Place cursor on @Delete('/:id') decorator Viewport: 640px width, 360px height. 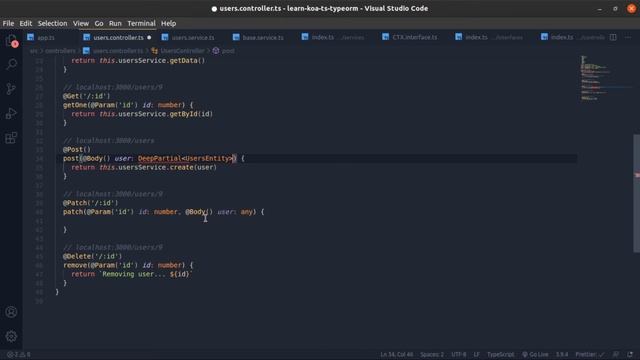[92, 256]
